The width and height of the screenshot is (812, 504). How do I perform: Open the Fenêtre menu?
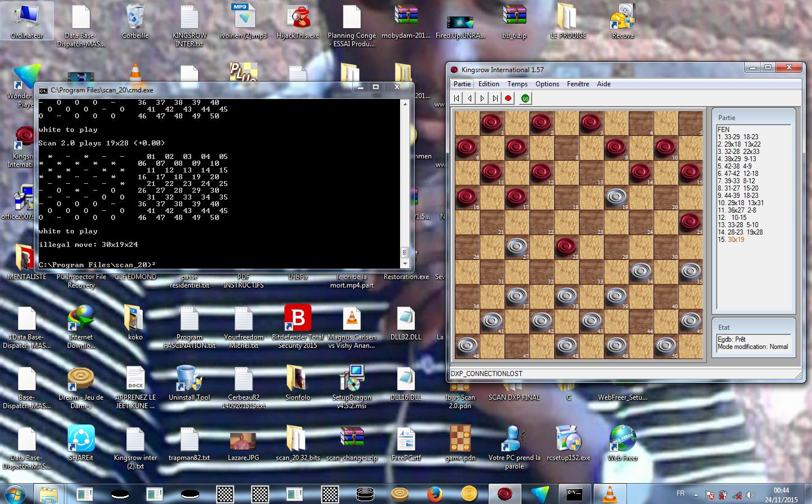[x=578, y=83]
